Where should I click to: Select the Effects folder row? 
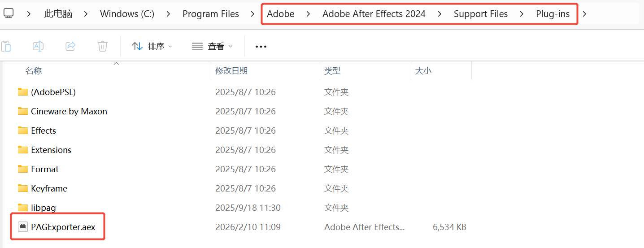pyautogui.click(x=44, y=131)
